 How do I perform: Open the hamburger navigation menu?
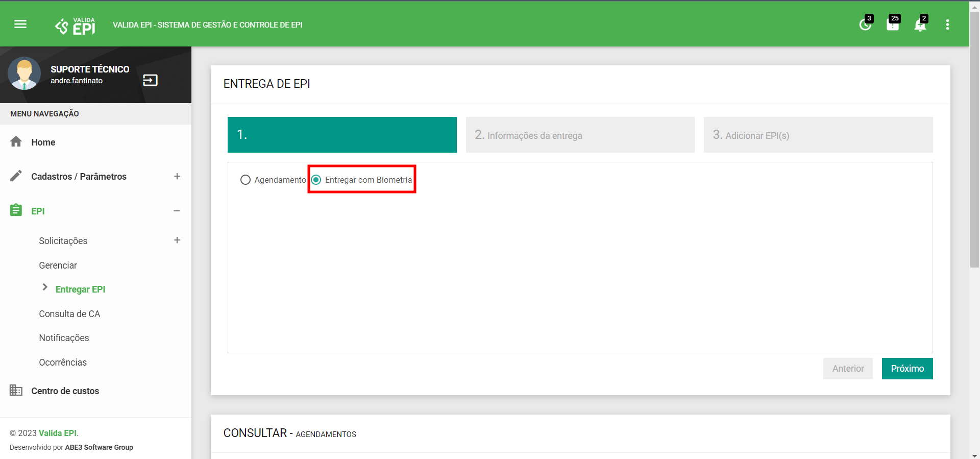[x=20, y=24]
